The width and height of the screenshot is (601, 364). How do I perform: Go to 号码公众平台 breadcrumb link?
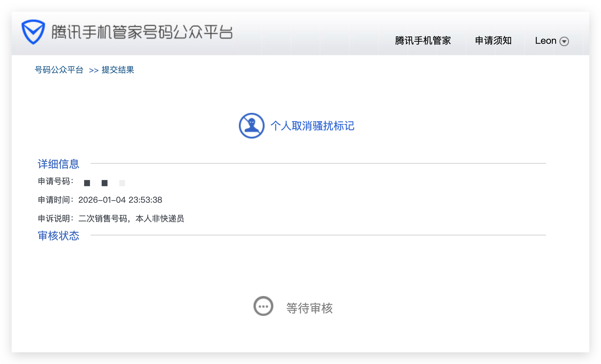point(59,70)
